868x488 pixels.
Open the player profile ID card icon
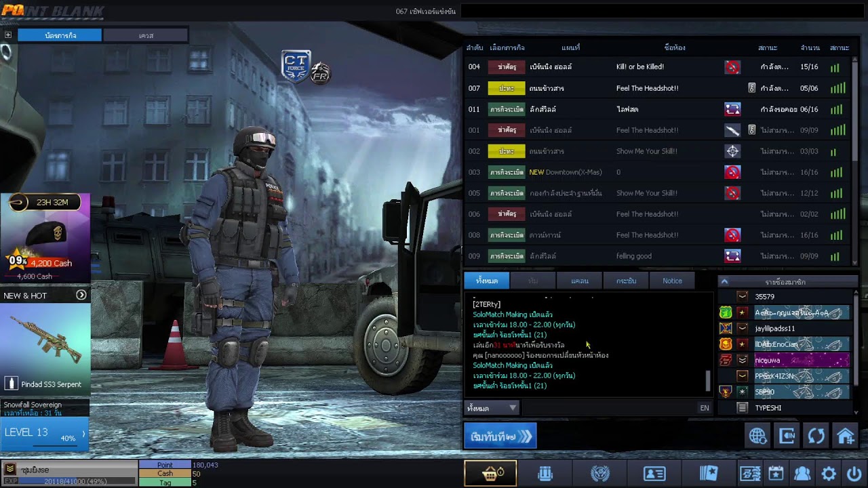[654, 474]
